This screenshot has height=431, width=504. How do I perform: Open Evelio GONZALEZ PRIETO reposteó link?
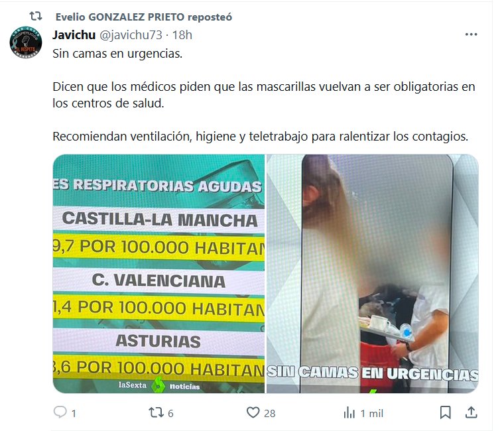[x=144, y=17]
